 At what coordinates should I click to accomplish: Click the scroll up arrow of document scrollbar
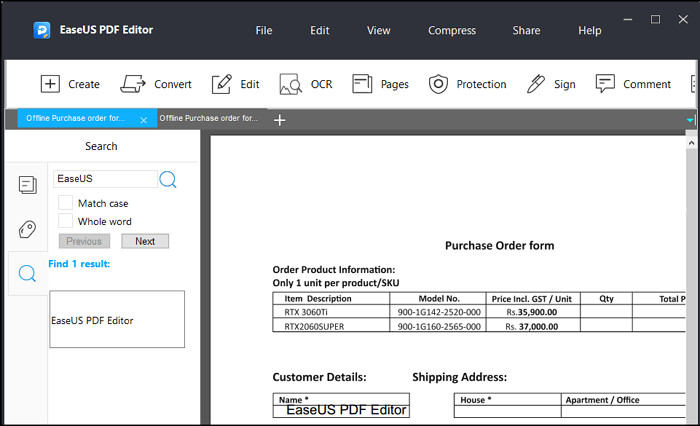[x=691, y=143]
